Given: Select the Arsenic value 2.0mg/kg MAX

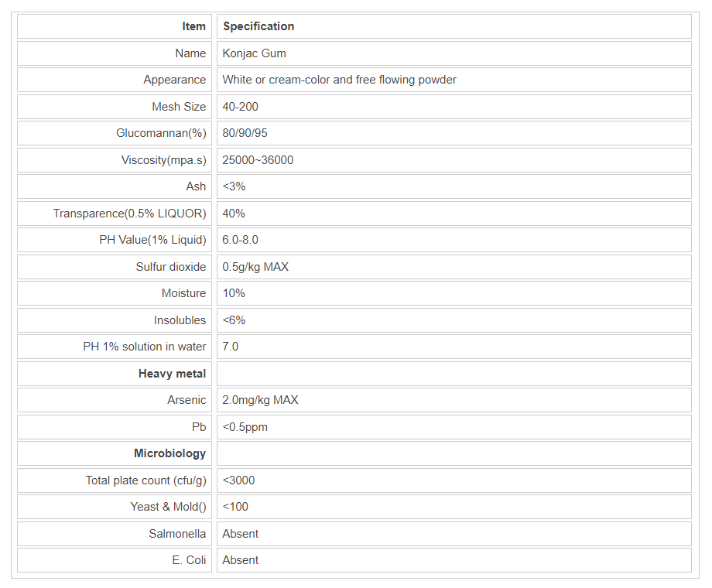Looking at the screenshot, I should point(260,400).
